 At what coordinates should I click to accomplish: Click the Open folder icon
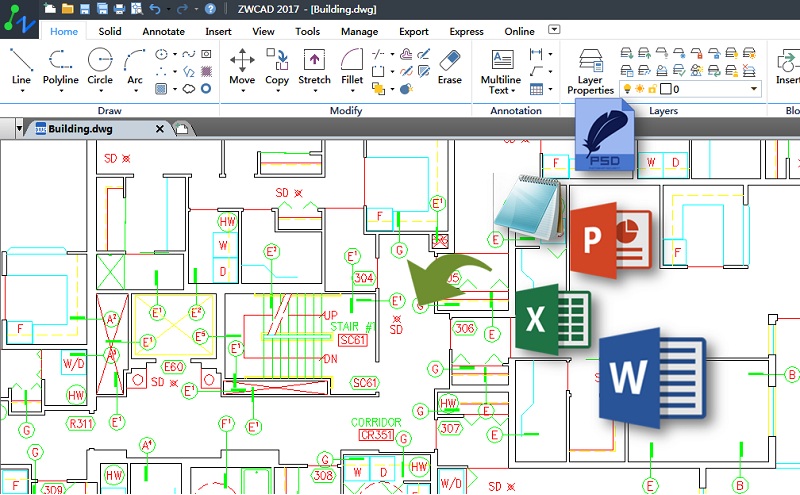pyautogui.click(x=67, y=8)
